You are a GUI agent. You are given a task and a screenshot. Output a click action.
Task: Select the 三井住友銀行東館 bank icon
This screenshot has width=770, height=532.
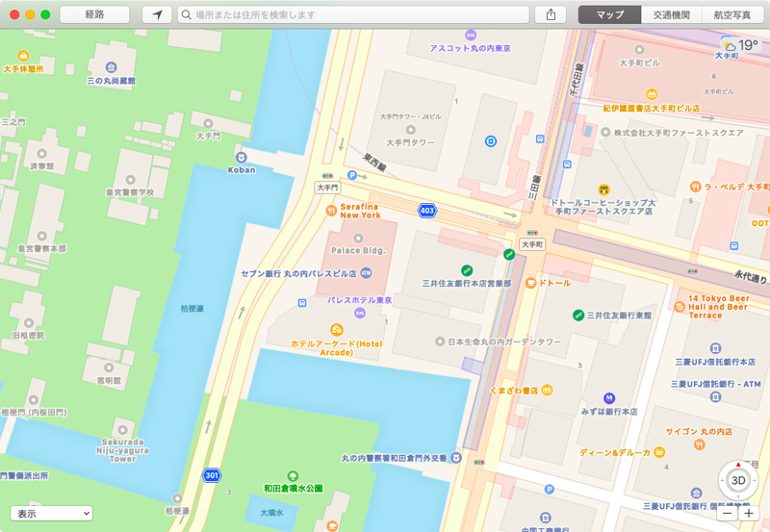pyautogui.click(x=578, y=316)
